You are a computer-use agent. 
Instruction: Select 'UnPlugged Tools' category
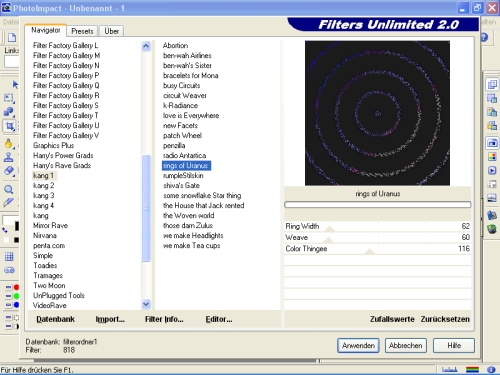tap(59, 295)
